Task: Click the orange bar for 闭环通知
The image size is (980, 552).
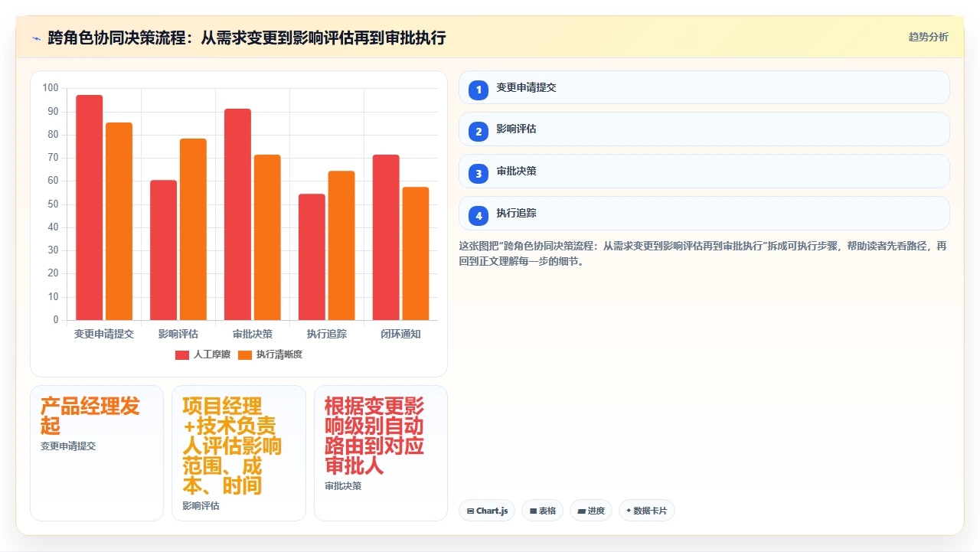Action: click(x=416, y=253)
